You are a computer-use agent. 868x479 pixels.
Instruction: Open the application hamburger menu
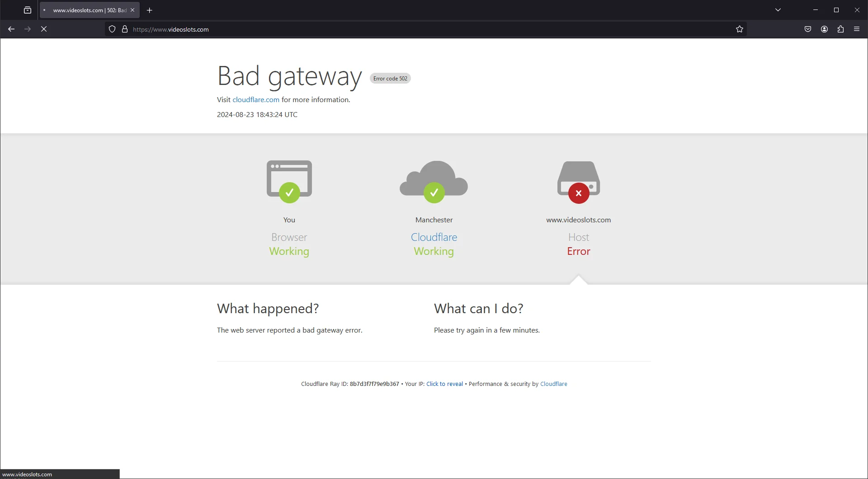pyautogui.click(x=857, y=29)
